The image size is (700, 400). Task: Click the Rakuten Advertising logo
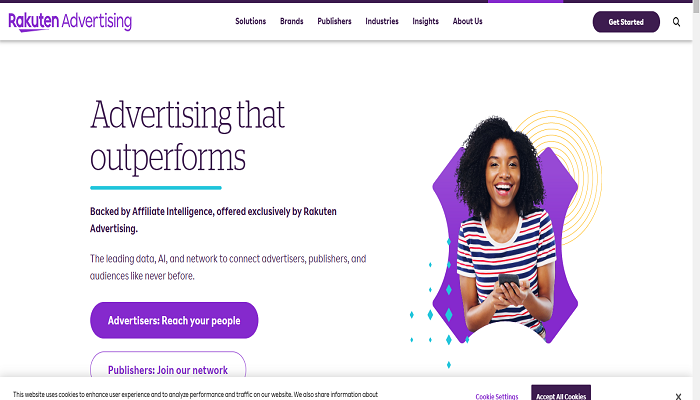70,21
